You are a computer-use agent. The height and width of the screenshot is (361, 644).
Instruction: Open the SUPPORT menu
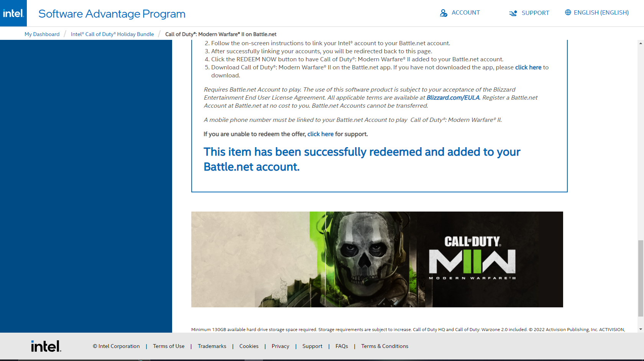(x=535, y=13)
